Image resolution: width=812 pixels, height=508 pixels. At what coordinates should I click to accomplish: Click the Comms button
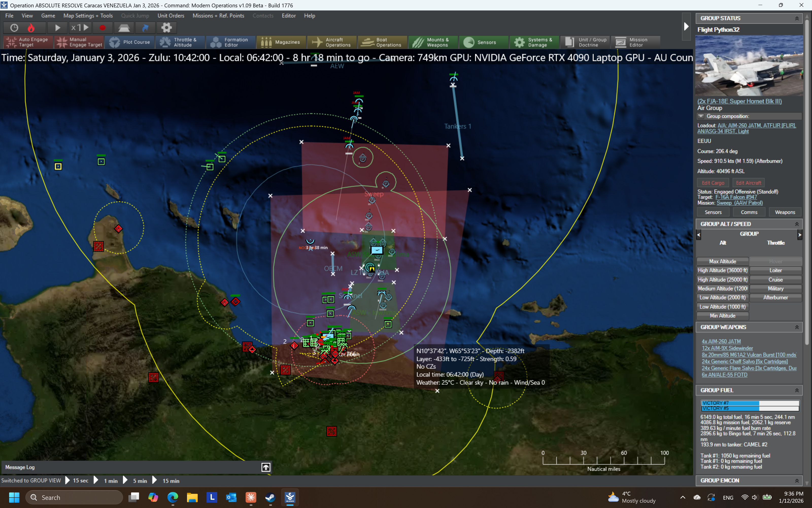pos(749,212)
